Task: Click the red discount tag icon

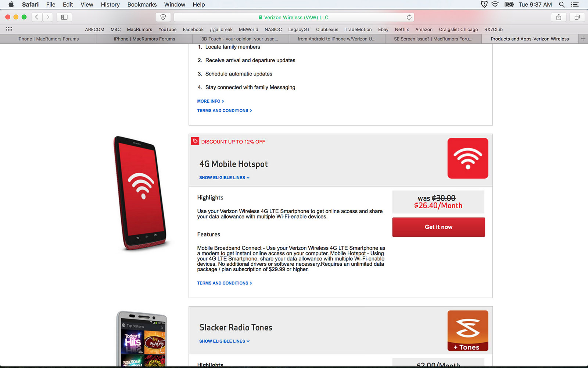Action: coord(195,141)
